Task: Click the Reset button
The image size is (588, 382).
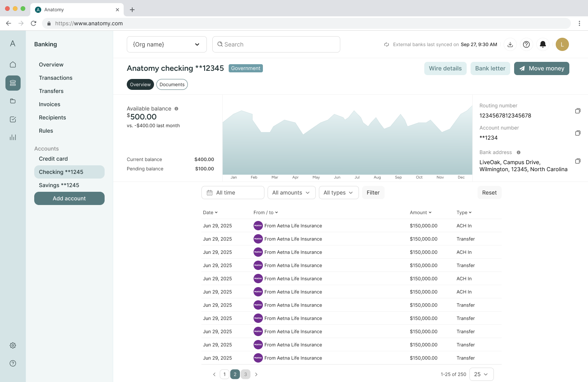Action: pyautogui.click(x=489, y=193)
